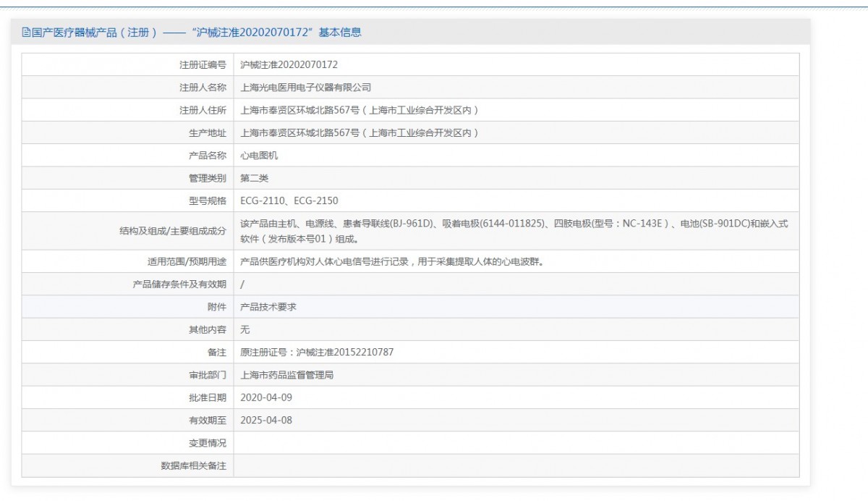Click the label 生产地址
This screenshot has width=868, height=501.
point(208,133)
